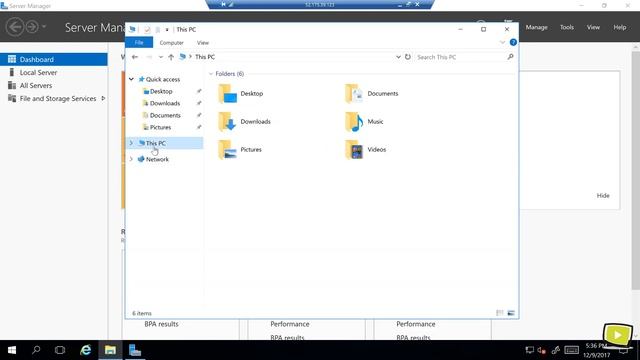Open the File tab in Explorer
The height and width of the screenshot is (360, 640).
coord(139,42)
